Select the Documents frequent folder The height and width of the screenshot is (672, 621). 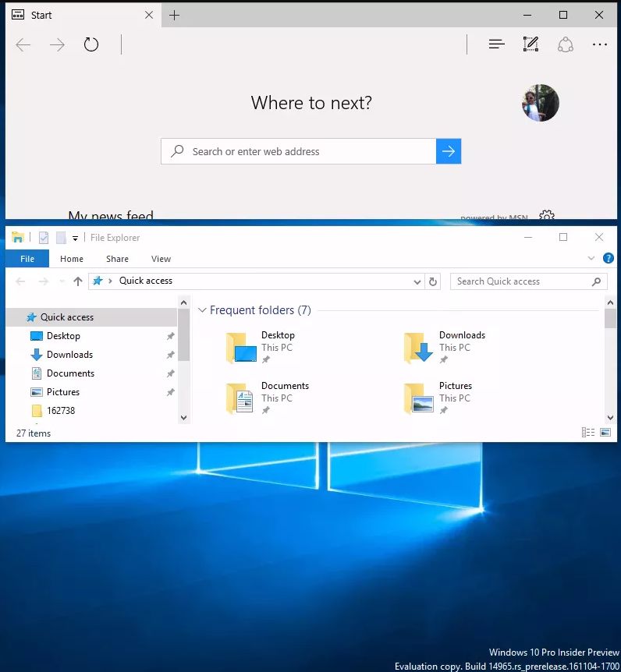[x=268, y=398]
